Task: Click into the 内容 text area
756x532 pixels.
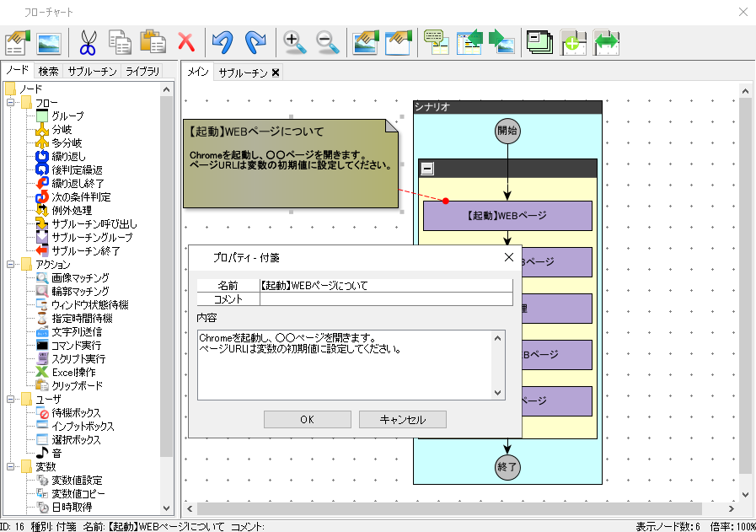Action: pos(346,365)
